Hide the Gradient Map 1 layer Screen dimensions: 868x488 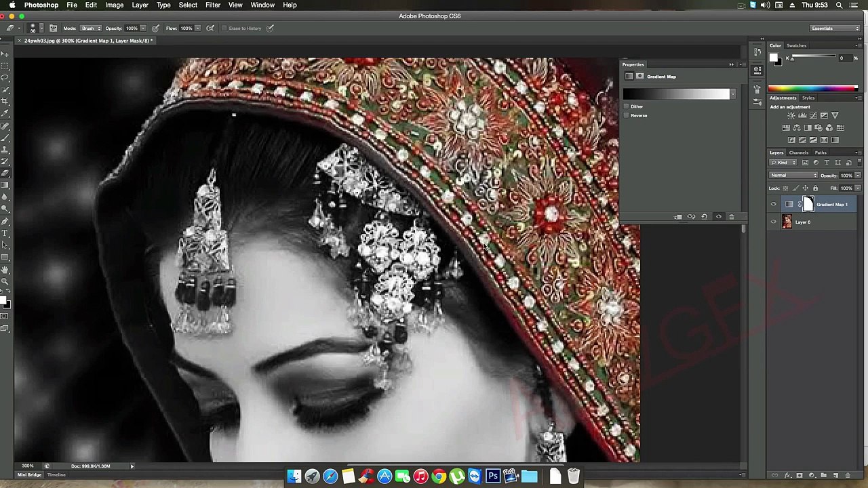tap(773, 204)
